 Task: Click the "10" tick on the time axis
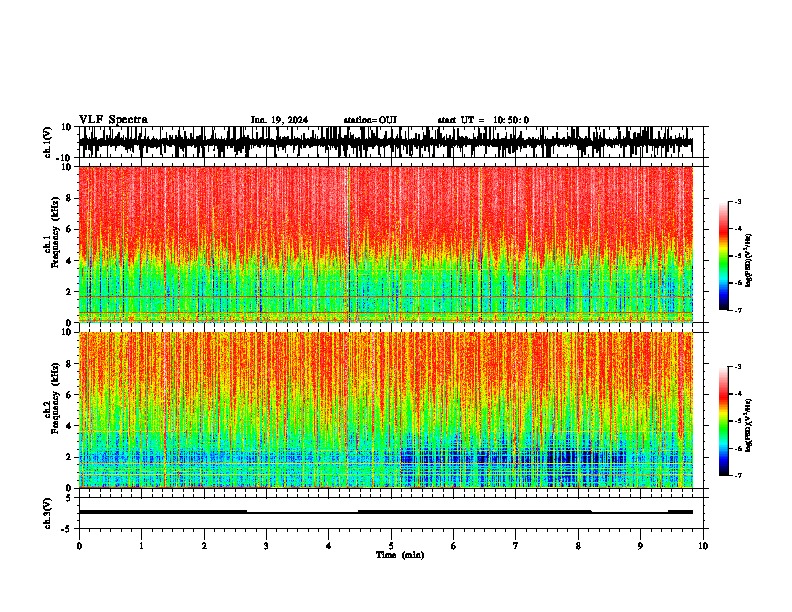(x=703, y=546)
